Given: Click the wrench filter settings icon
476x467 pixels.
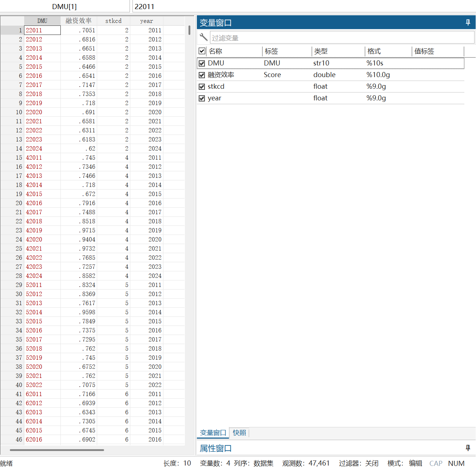Looking at the screenshot, I should 203,37.
